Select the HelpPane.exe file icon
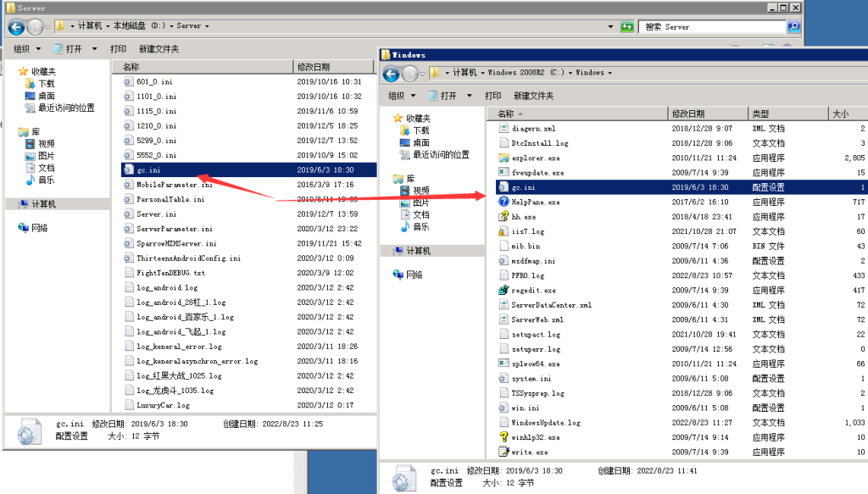 click(504, 203)
